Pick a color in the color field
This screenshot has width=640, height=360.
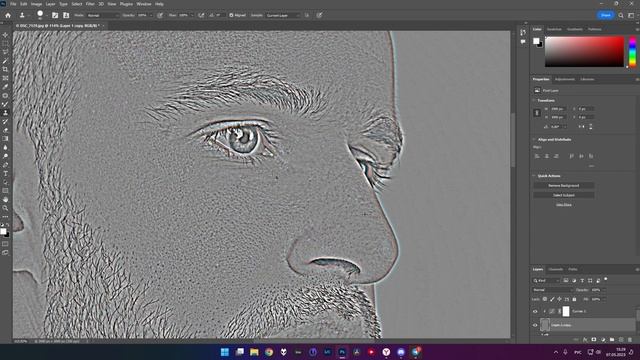click(584, 51)
